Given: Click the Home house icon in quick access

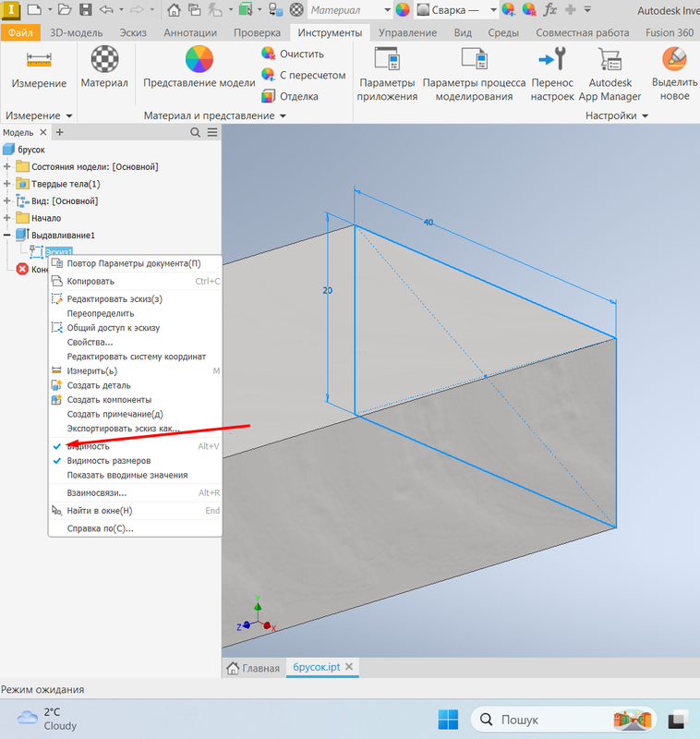Looking at the screenshot, I should point(174,10).
